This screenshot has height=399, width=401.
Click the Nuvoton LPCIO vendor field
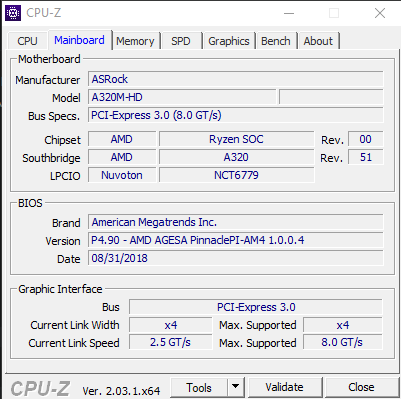pyautogui.click(x=122, y=175)
